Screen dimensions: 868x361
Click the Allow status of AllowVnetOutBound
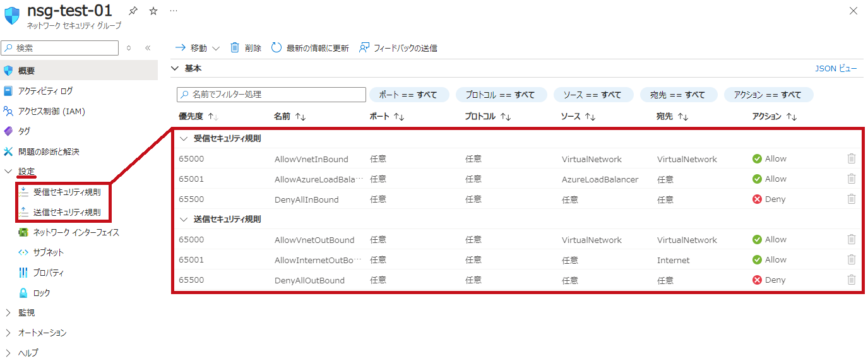770,240
